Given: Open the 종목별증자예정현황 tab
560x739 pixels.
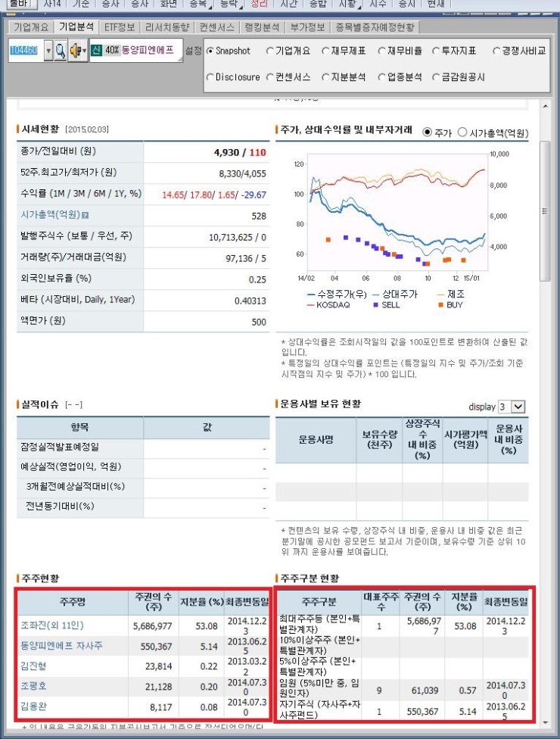Looking at the screenshot, I should (x=375, y=27).
